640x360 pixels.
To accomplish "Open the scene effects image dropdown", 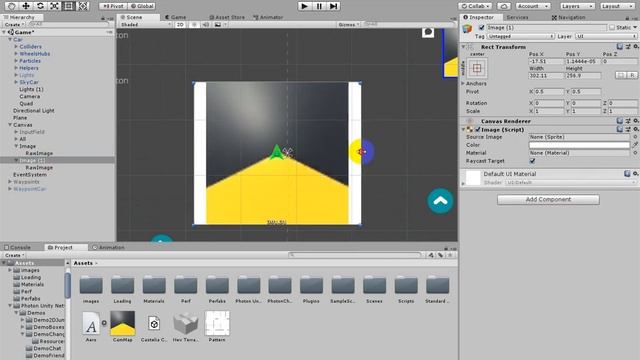I will [220, 24].
